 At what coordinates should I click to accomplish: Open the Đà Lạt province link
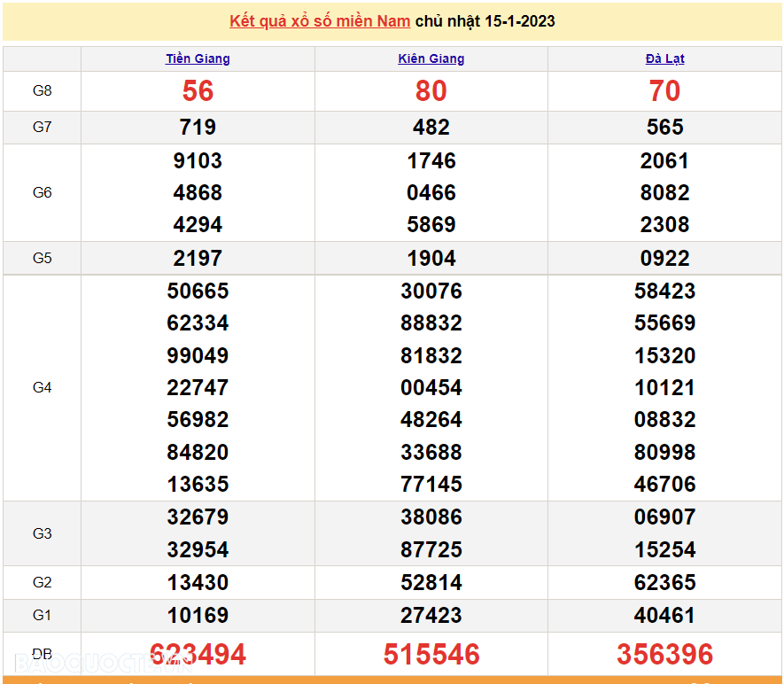(664, 58)
